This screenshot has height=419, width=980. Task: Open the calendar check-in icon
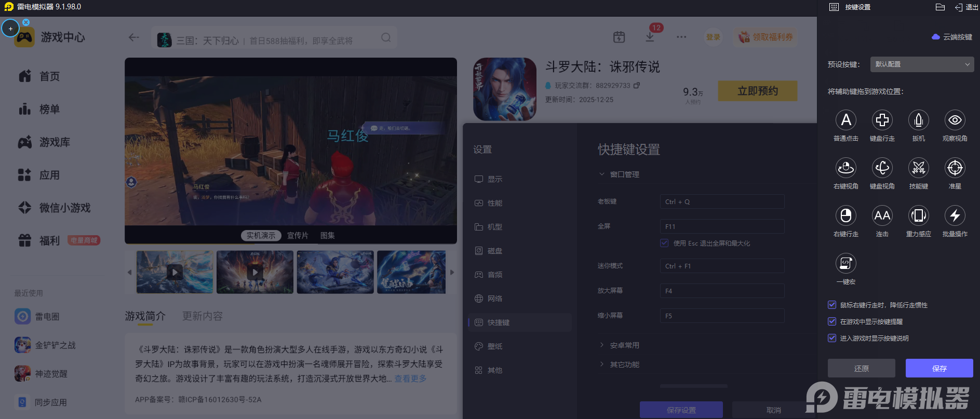[x=619, y=37]
